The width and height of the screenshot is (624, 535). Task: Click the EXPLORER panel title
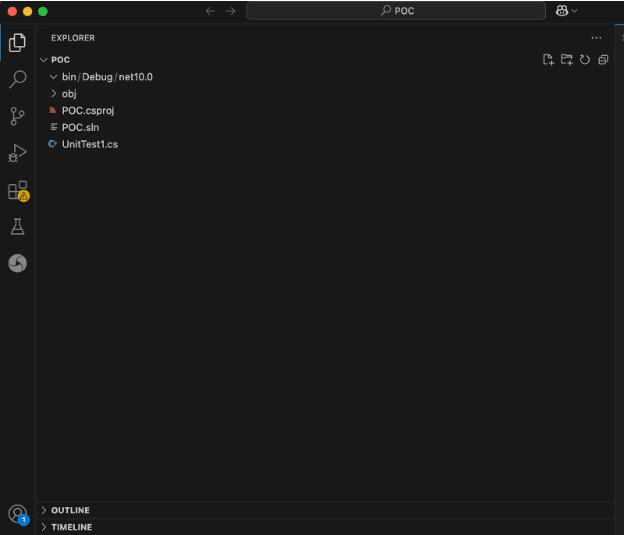tap(73, 38)
